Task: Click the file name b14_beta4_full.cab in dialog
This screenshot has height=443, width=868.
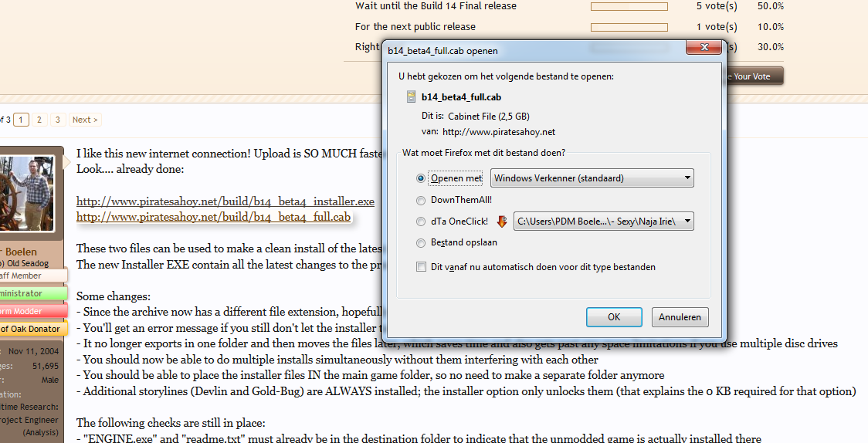Action: [x=461, y=96]
